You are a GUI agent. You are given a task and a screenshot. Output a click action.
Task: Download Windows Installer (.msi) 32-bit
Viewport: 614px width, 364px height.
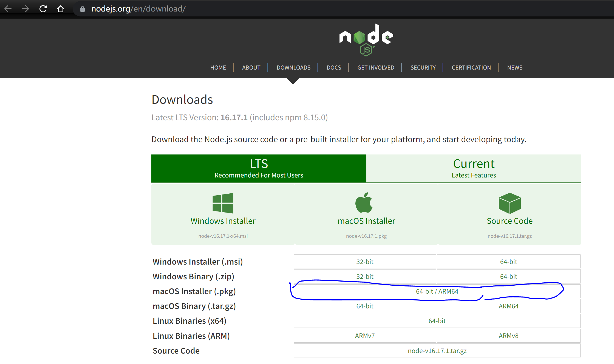point(365,262)
